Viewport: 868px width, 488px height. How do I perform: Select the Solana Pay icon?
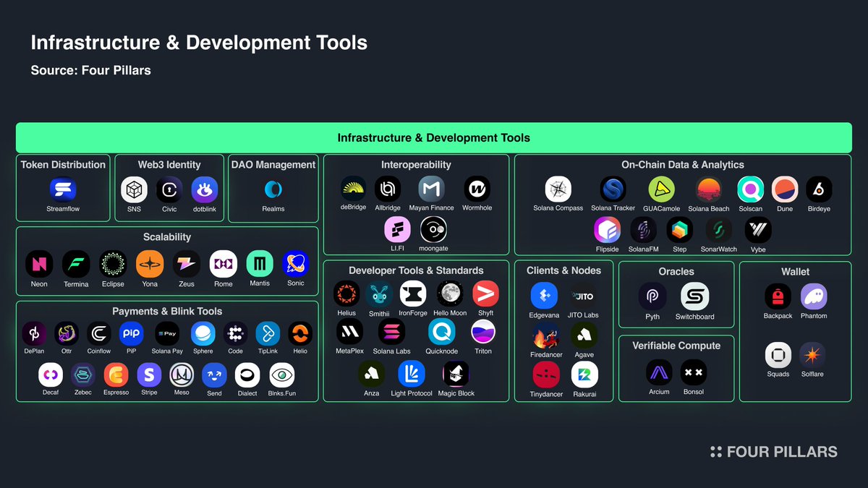tap(168, 333)
